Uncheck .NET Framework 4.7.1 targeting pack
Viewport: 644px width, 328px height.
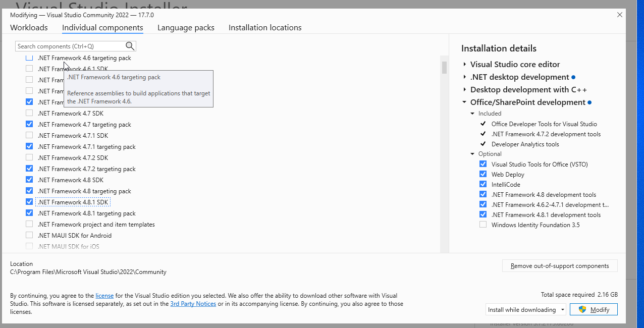pyautogui.click(x=29, y=146)
